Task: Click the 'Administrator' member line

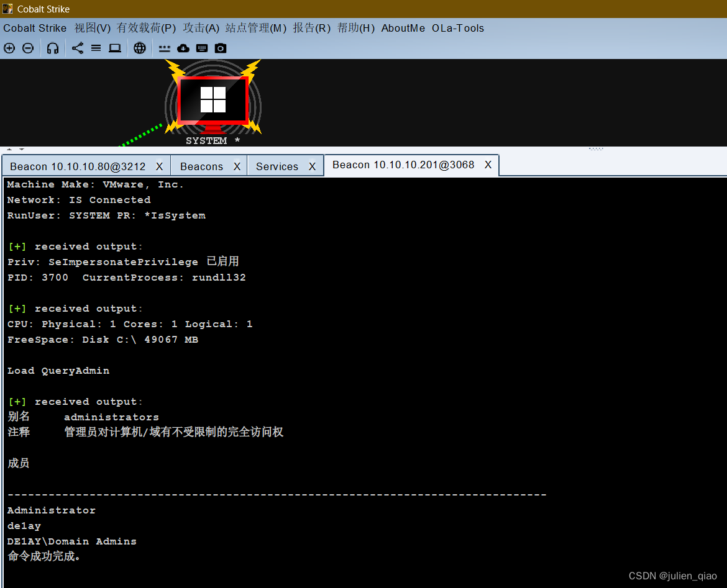Action: tap(52, 510)
